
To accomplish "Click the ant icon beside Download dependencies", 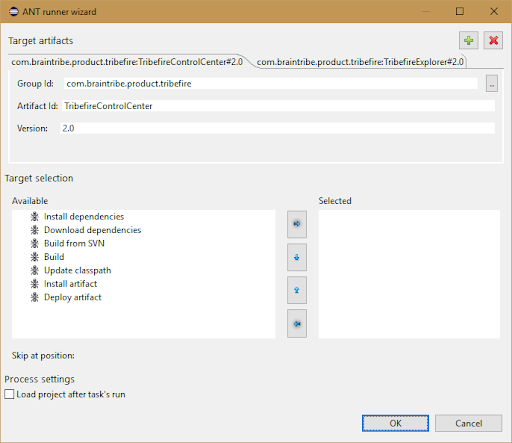I will click(x=35, y=230).
